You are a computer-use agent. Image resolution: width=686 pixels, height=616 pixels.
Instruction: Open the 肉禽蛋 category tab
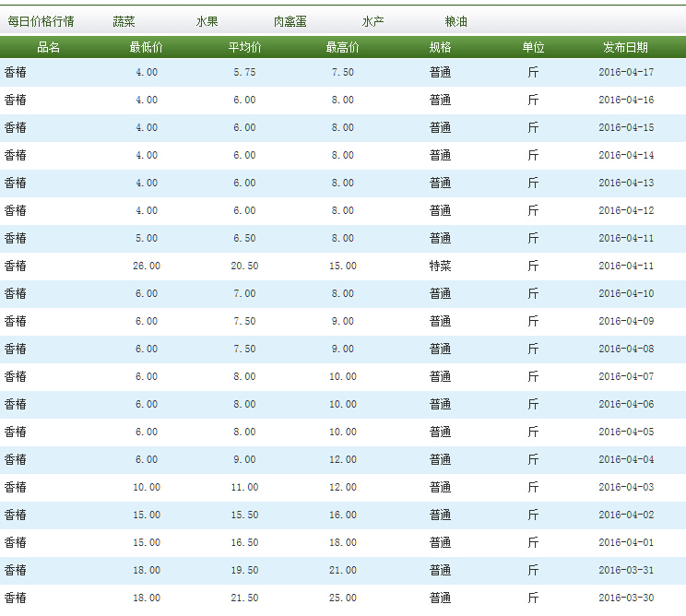pos(290,21)
